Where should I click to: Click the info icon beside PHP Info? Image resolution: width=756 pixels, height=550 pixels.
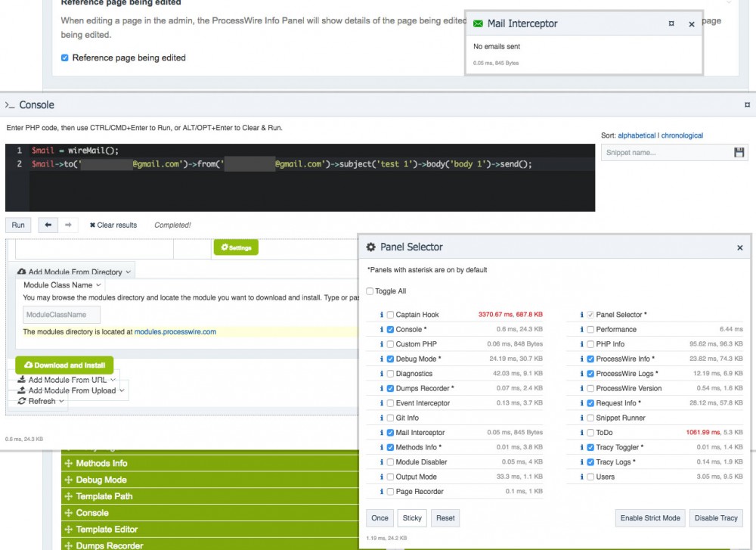pos(582,344)
